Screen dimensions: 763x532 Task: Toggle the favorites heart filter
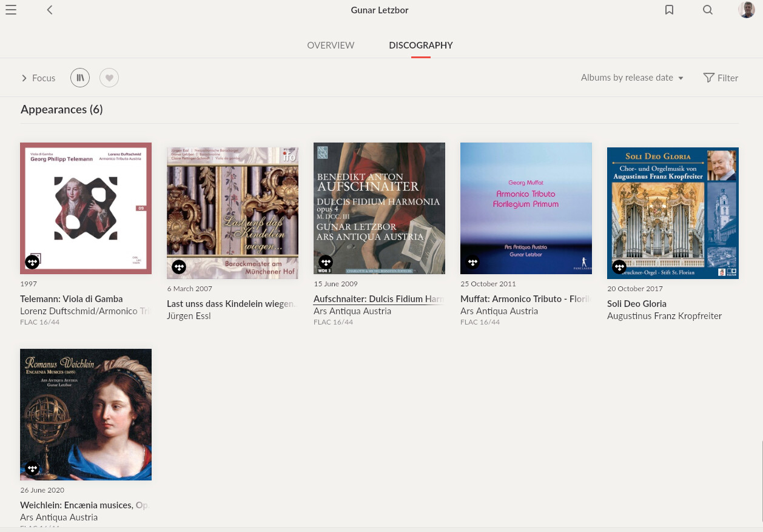click(x=109, y=78)
